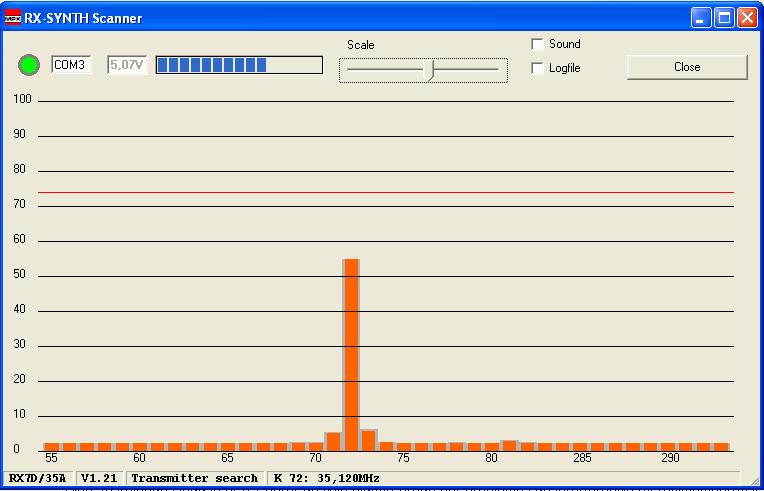Click the 55 channel label on axis
The image size is (764, 491).
pos(51,458)
